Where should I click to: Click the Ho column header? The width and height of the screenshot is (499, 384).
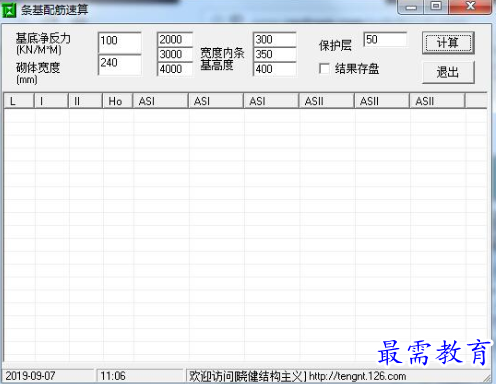tap(118, 101)
